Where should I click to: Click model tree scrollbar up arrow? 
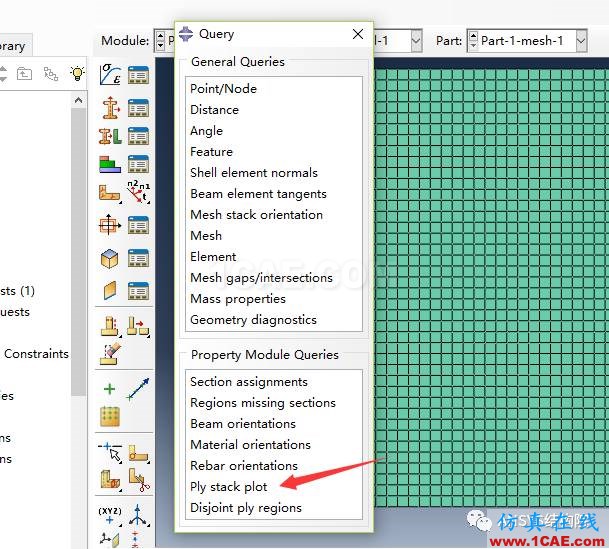[78, 100]
